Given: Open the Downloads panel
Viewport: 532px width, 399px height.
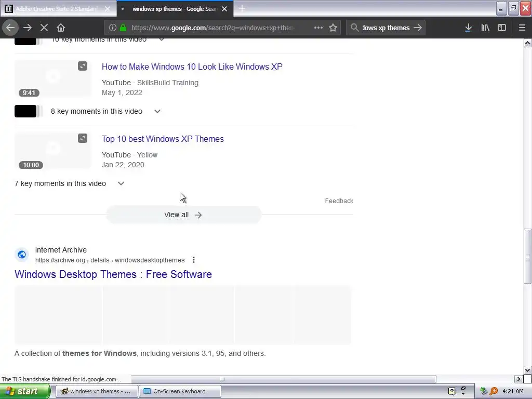Looking at the screenshot, I should (x=468, y=28).
